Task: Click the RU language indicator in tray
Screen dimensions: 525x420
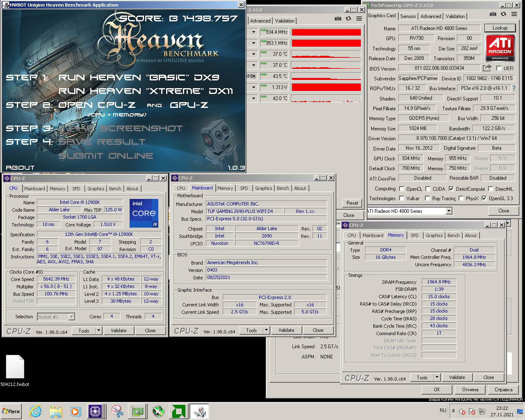Action: tap(443, 411)
